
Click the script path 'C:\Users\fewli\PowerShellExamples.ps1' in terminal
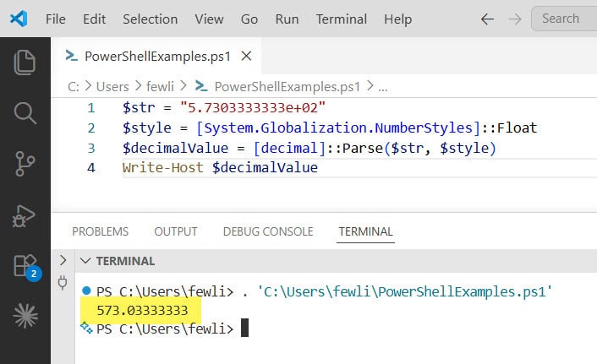point(405,291)
